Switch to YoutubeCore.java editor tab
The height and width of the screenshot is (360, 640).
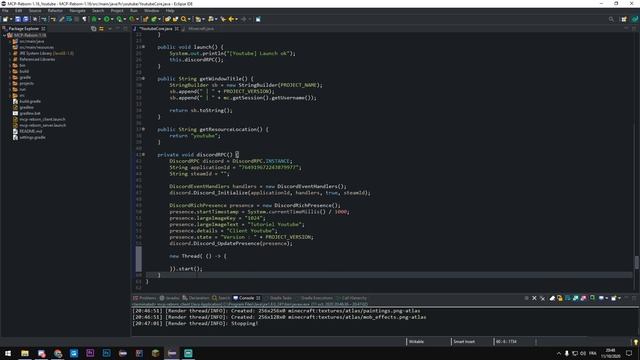coord(156,29)
